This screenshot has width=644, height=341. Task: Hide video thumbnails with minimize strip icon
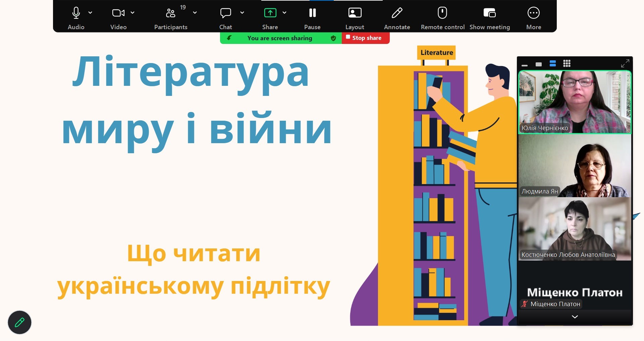coord(525,65)
